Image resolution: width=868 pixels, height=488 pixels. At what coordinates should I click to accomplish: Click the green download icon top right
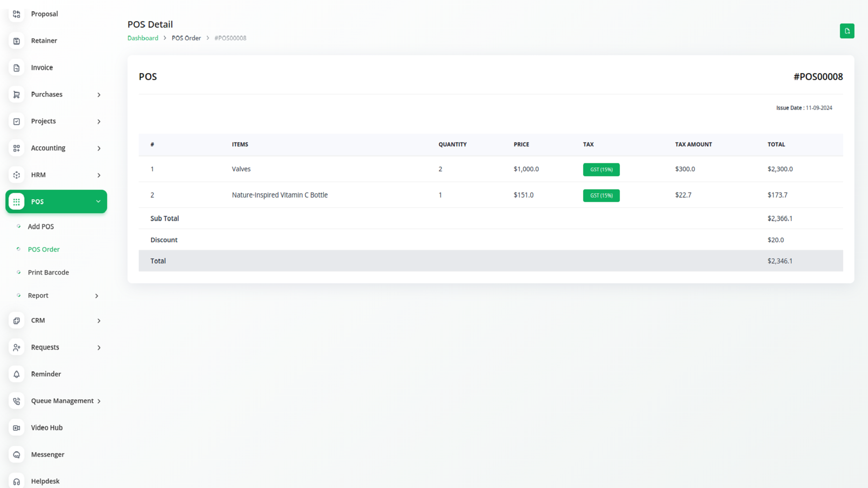pos(847,31)
